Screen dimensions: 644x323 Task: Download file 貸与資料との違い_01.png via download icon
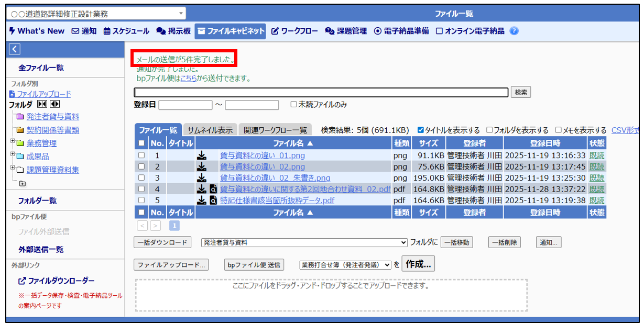(201, 155)
